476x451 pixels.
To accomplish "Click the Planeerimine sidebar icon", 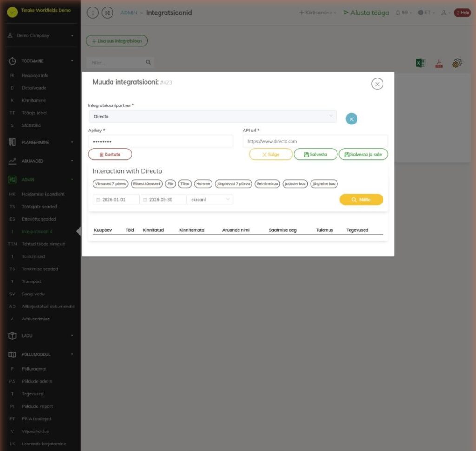I will click(x=13, y=142).
